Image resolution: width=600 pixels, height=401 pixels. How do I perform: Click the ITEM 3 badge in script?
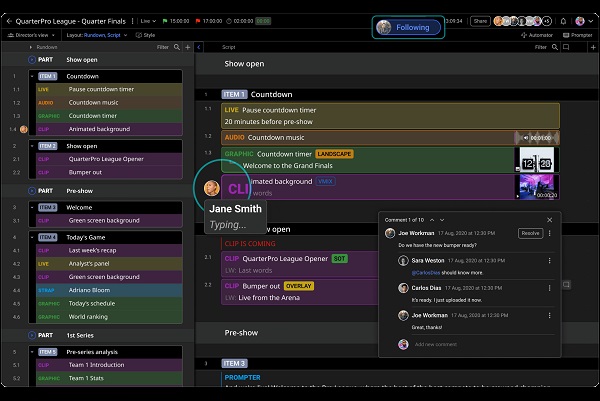coord(235,363)
